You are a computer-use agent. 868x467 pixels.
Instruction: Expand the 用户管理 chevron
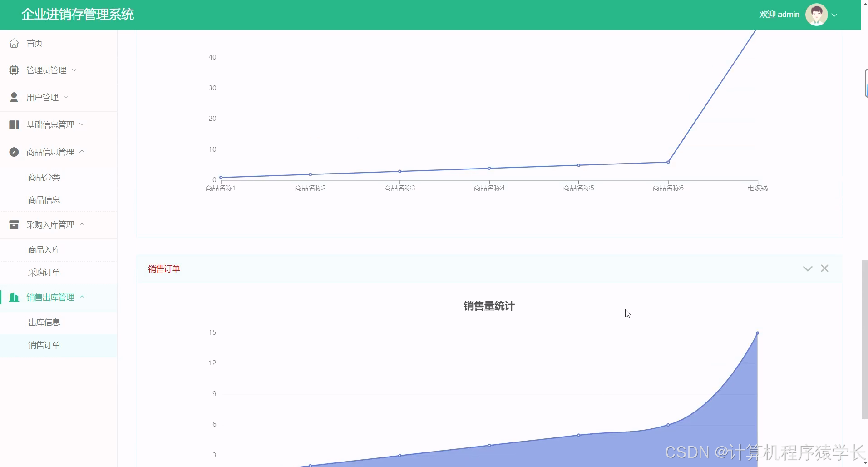pyautogui.click(x=66, y=97)
